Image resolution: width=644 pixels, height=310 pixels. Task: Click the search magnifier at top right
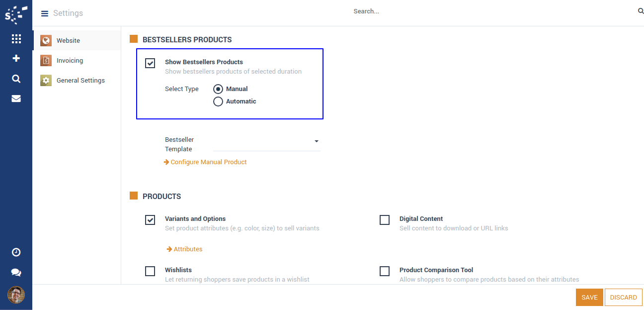pyautogui.click(x=641, y=11)
